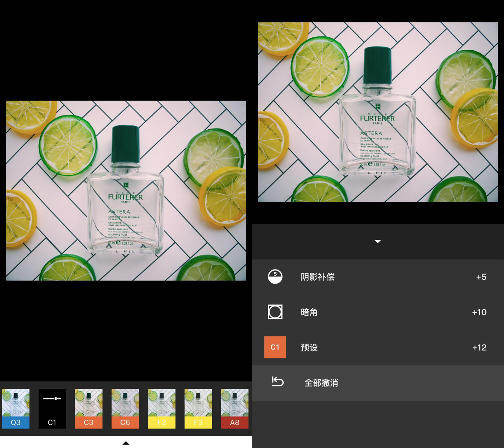Toggle the C3 orange filter on
504x448 pixels.
pyautogui.click(x=89, y=409)
